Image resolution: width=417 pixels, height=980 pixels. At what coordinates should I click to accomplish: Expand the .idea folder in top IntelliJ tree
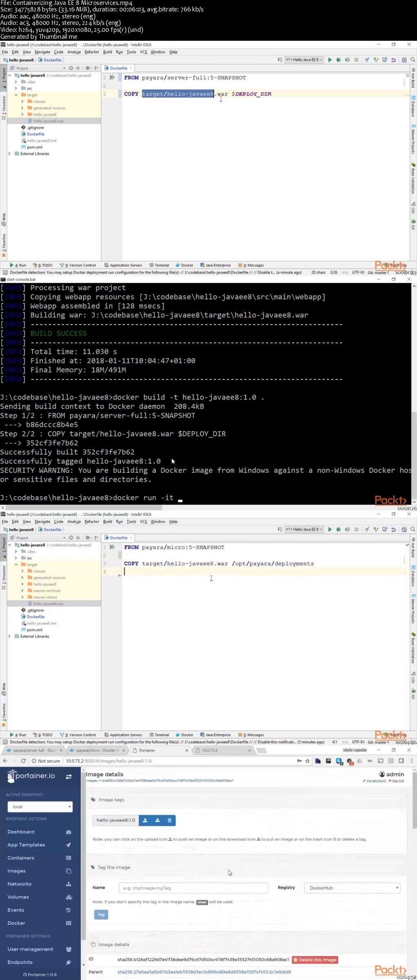(16, 82)
